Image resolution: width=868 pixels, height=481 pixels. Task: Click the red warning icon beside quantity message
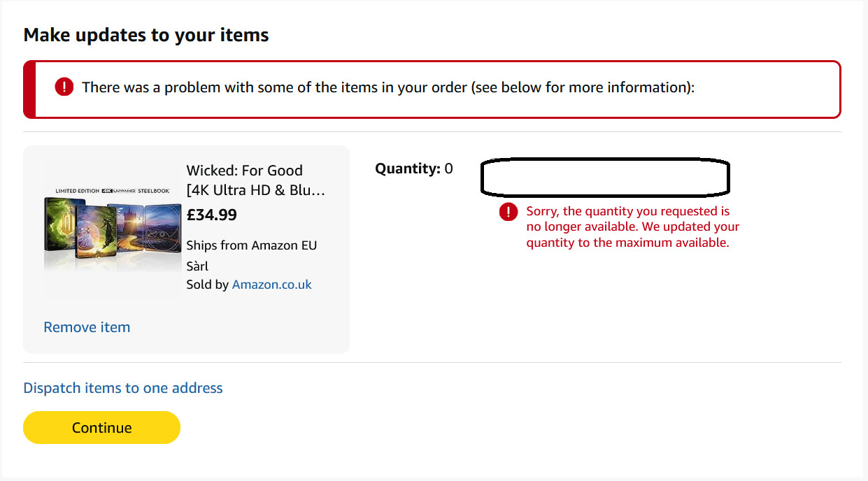[508, 212]
